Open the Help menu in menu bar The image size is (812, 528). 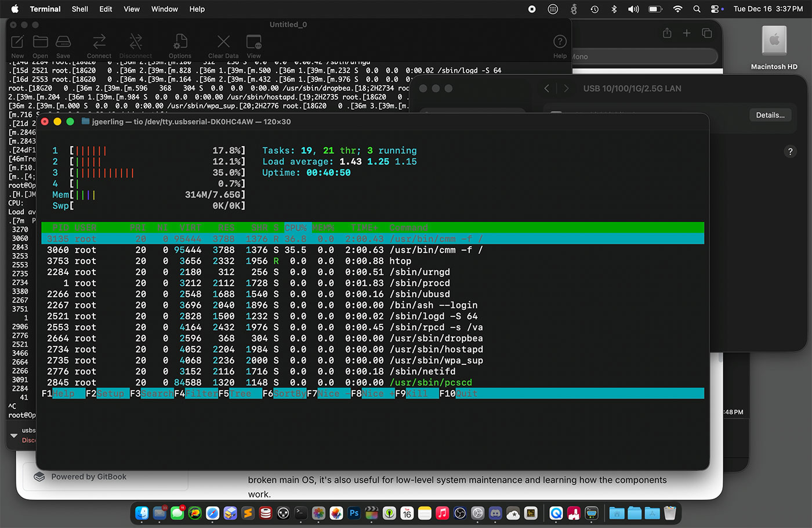[x=197, y=9]
